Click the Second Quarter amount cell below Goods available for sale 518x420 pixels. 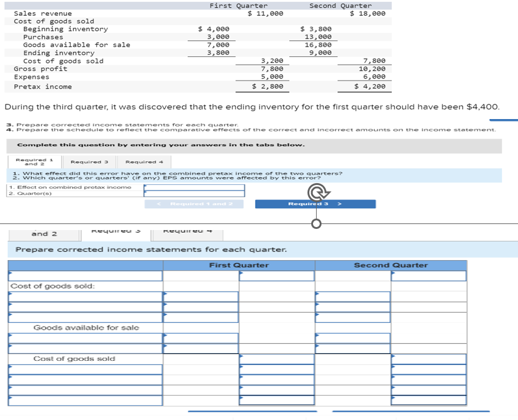tap(353, 338)
